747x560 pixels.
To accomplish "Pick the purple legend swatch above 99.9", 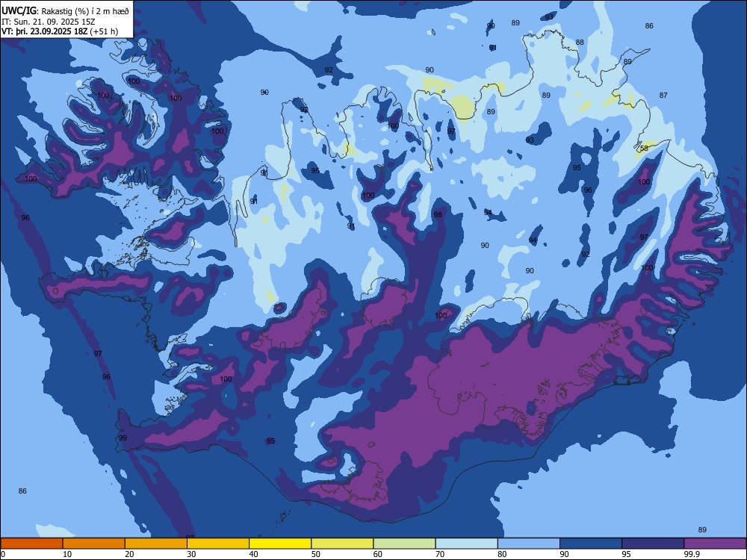I will point(715,544).
